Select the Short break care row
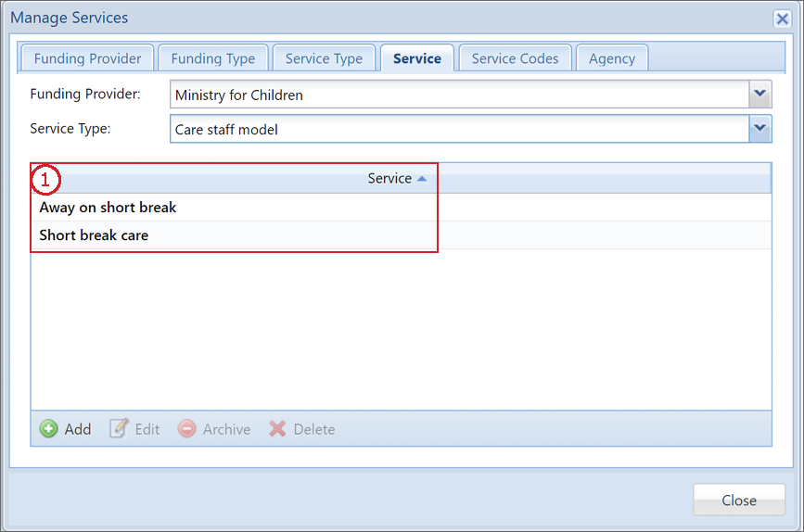Viewport: 804px width, 532px height. click(x=401, y=235)
